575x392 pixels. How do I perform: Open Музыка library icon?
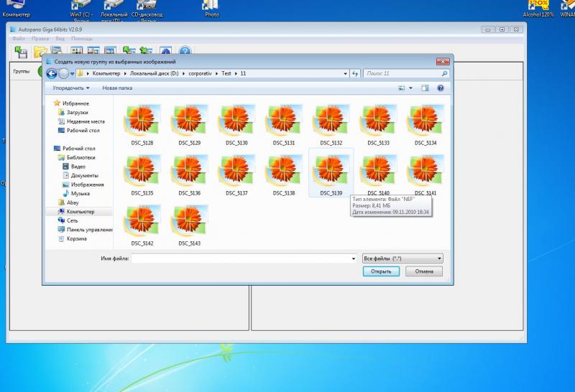pyautogui.click(x=66, y=193)
